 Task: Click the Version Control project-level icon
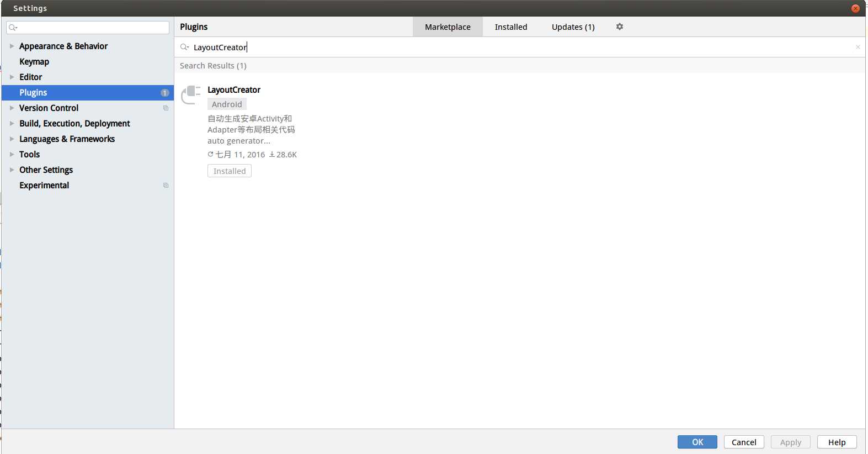pyautogui.click(x=166, y=108)
